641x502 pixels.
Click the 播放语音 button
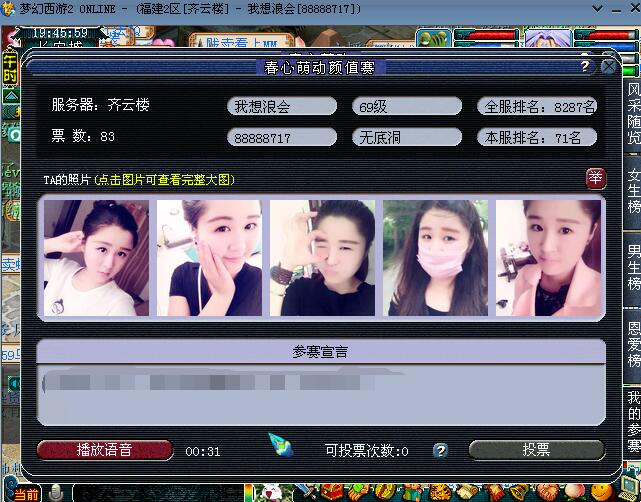(105, 450)
